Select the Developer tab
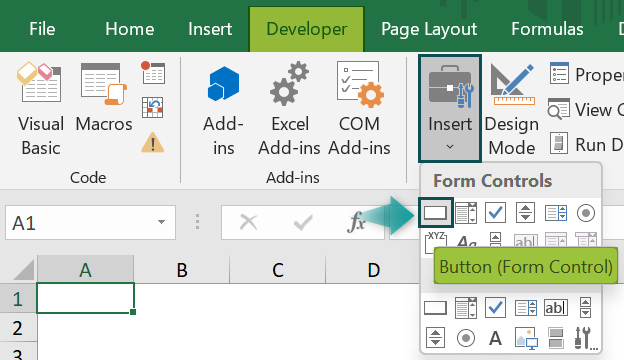624x360 pixels. [x=306, y=29]
